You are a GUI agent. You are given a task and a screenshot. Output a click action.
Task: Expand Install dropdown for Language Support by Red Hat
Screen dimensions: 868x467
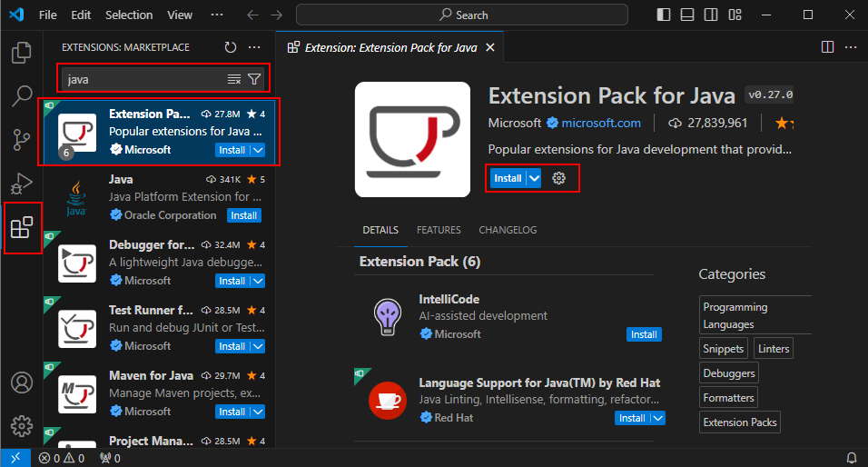[657, 418]
